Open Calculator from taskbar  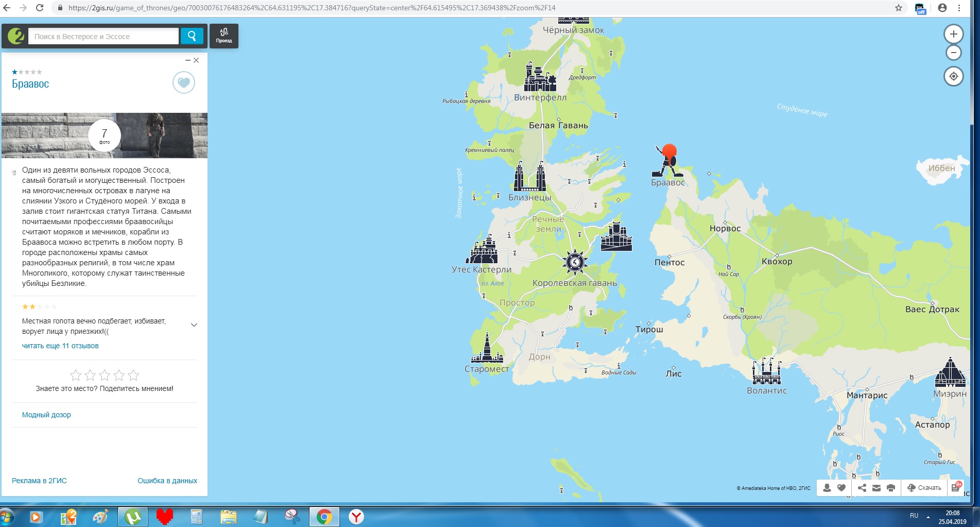pos(196,517)
